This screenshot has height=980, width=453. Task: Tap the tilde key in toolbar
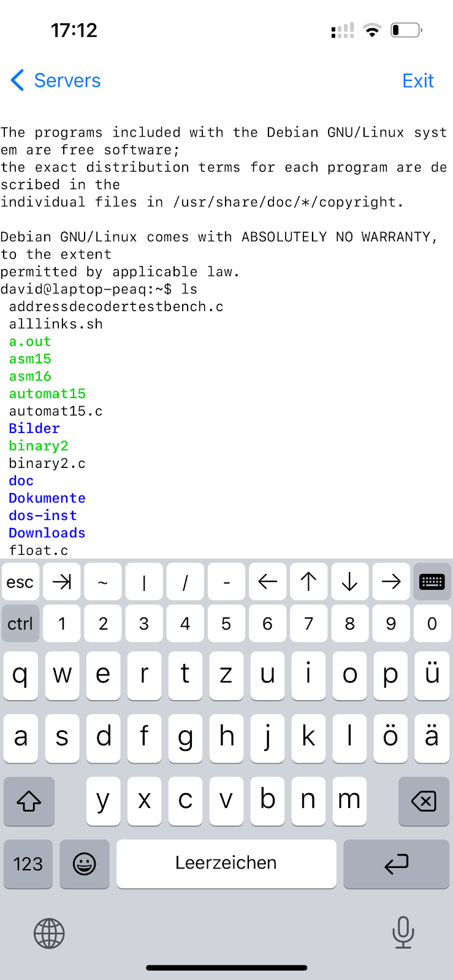coord(103,582)
